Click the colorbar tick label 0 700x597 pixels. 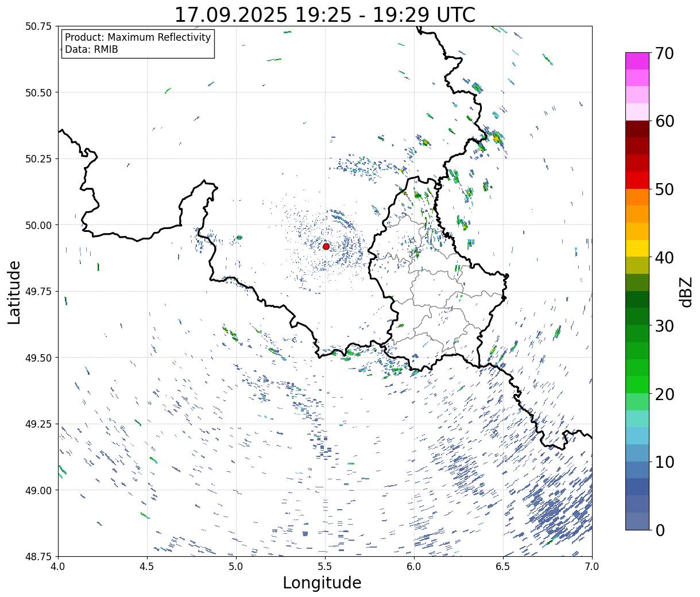pos(660,530)
